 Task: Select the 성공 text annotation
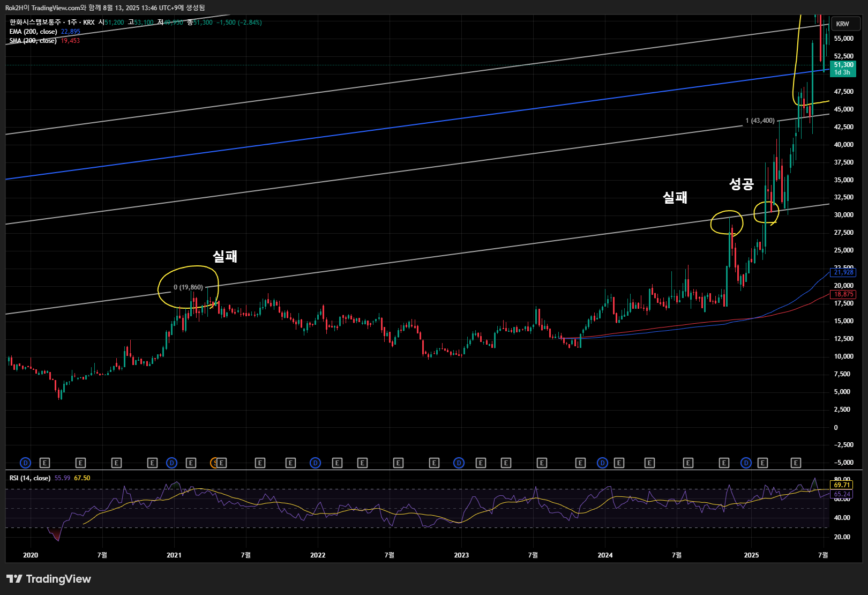point(742,184)
